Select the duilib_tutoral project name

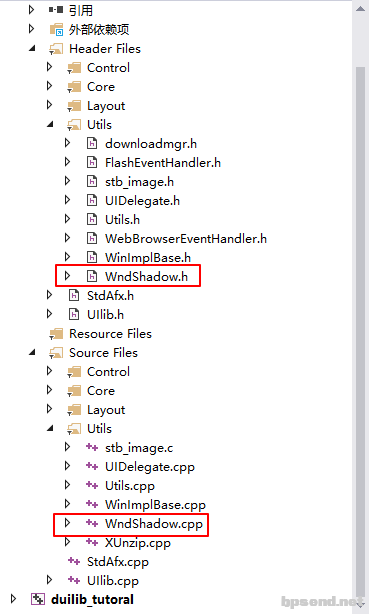[x=92, y=600]
